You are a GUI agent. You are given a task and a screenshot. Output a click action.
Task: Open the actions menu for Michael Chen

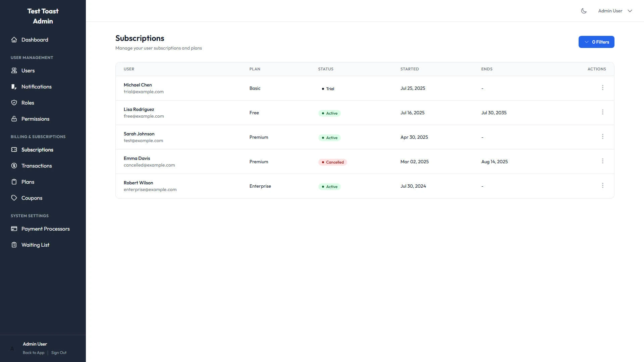[x=603, y=87]
